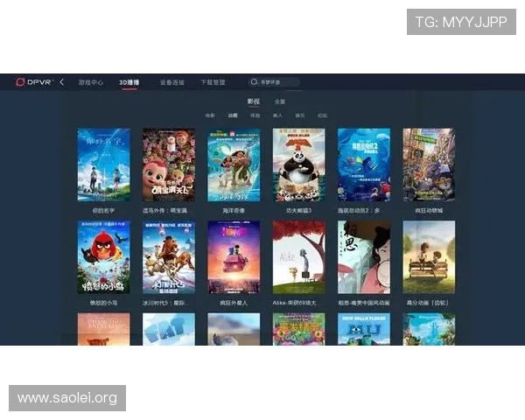Open the 下载管理 tab
Screen dimensions: 525x420
coord(213,82)
